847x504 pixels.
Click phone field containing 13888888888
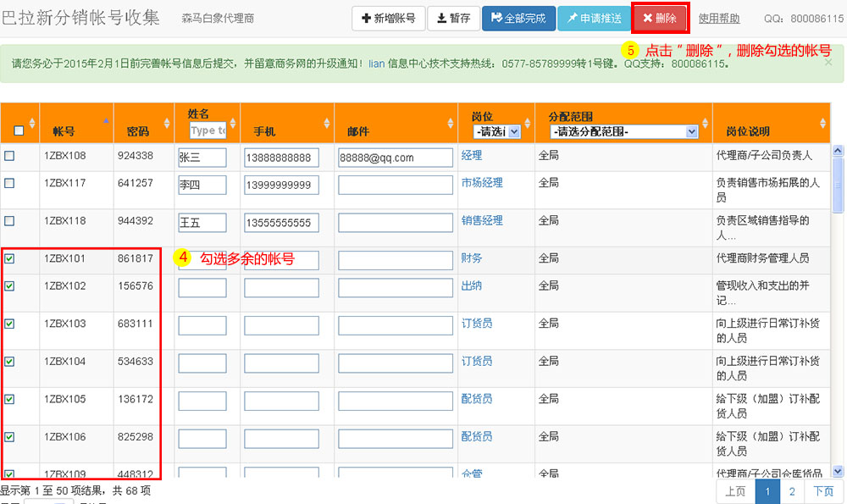(x=281, y=158)
